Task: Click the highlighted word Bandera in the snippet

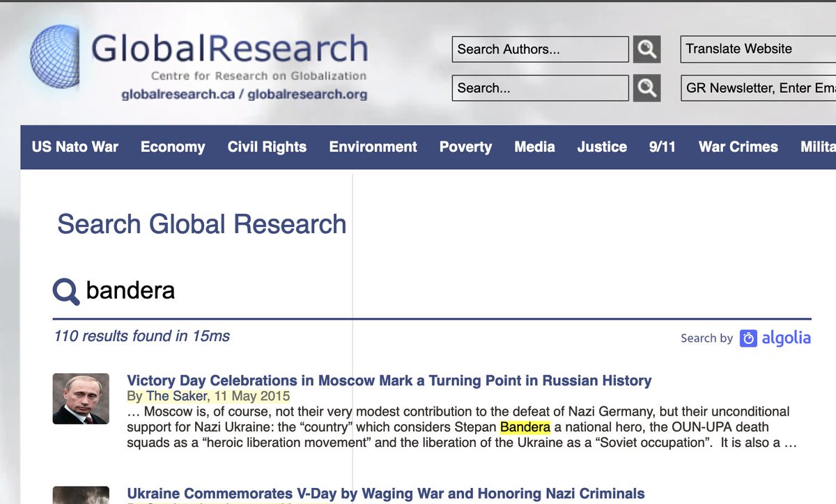Action: (x=525, y=427)
